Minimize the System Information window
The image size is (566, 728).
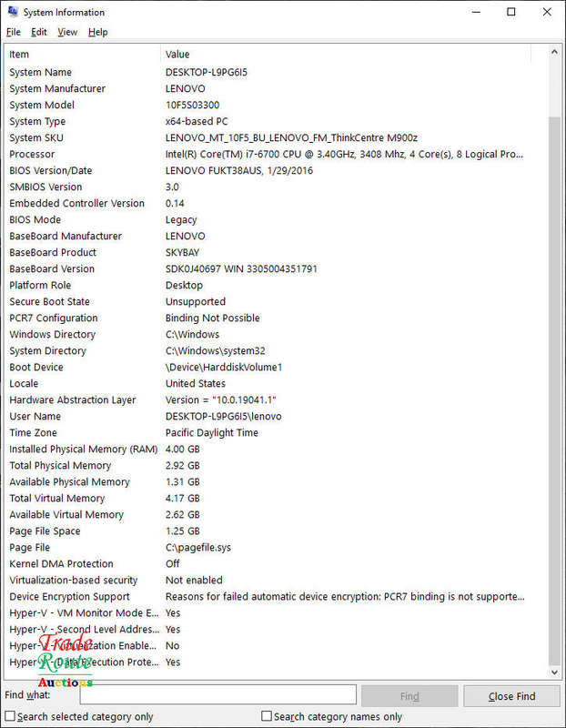point(476,12)
